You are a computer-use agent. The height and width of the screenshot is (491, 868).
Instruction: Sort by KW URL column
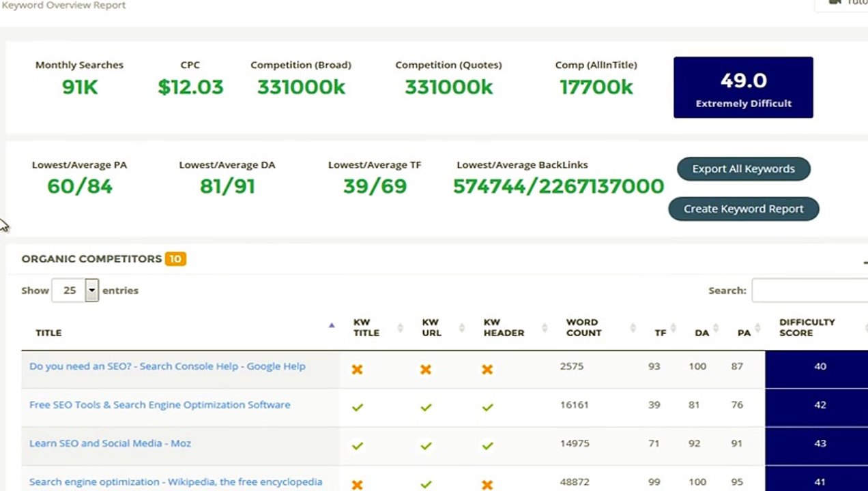(x=431, y=327)
